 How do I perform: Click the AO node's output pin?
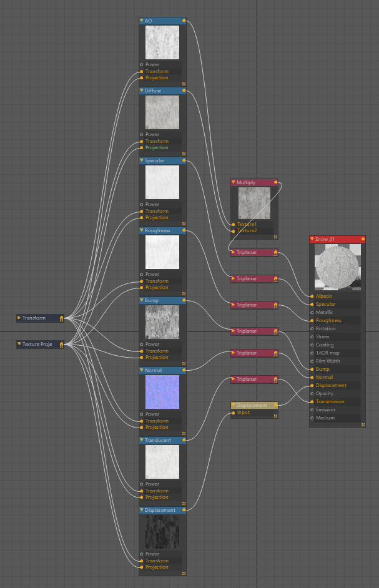[x=184, y=21]
